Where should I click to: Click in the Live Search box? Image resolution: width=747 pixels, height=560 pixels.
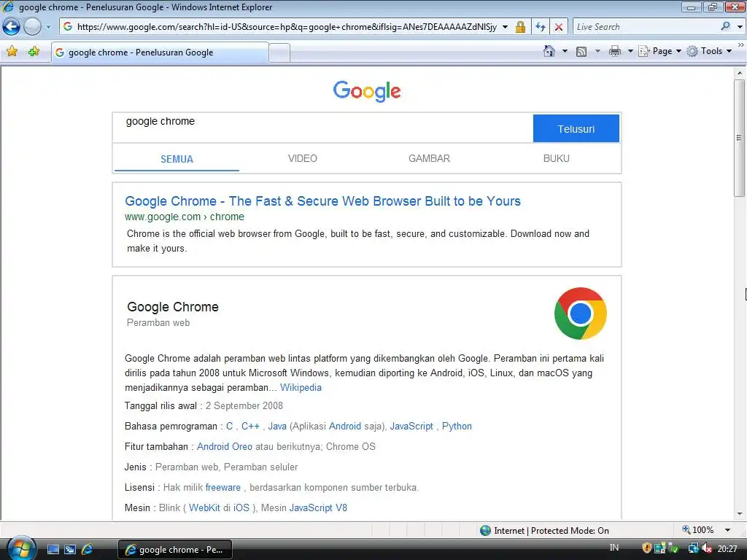[x=646, y=27]
